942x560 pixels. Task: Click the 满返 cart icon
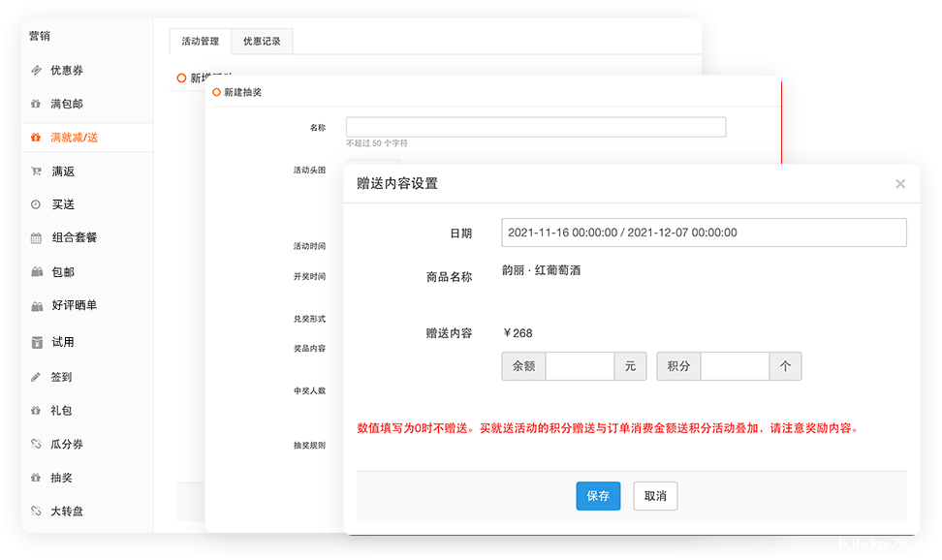point(36,171)
